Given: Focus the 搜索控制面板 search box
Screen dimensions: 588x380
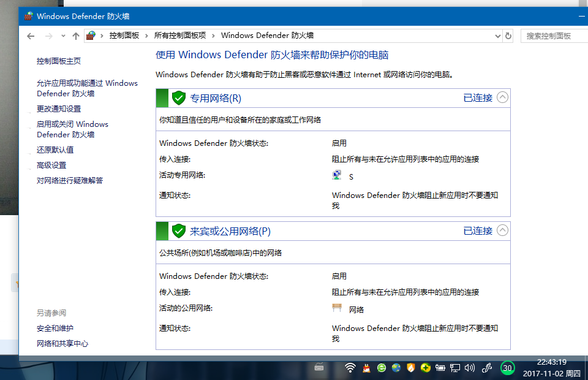Looking at the screenshot, I should point(554,36).
